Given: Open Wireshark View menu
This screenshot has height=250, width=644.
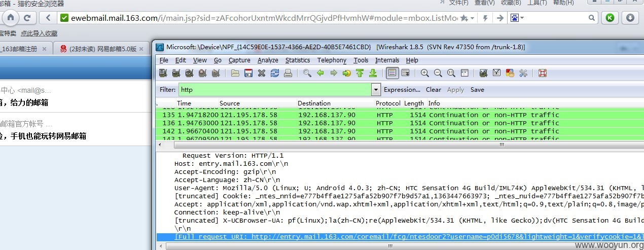Looking at the screenshot, I should click(x=200, y=60).
